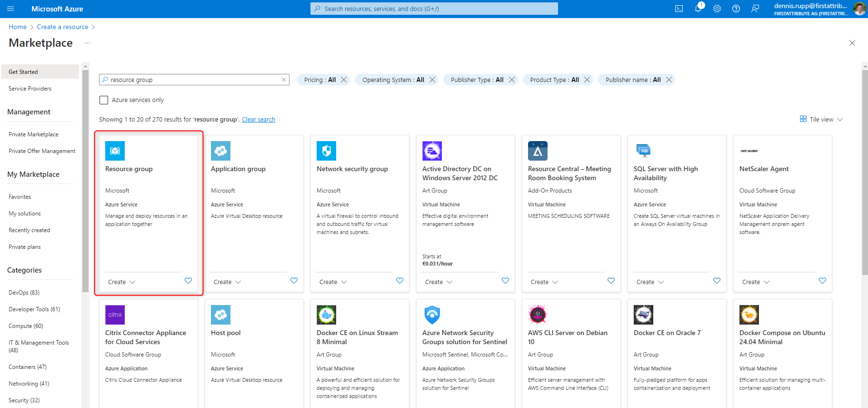Remove the Publisher Type filter
The image size is (868, 408).
click(512, 80)
